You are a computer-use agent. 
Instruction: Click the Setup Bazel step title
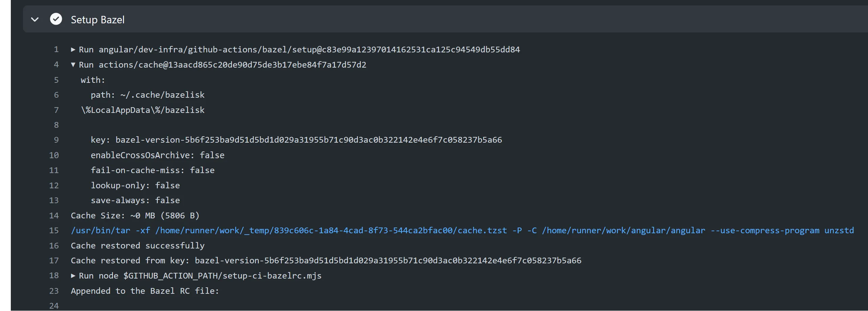tap(98, 20)
